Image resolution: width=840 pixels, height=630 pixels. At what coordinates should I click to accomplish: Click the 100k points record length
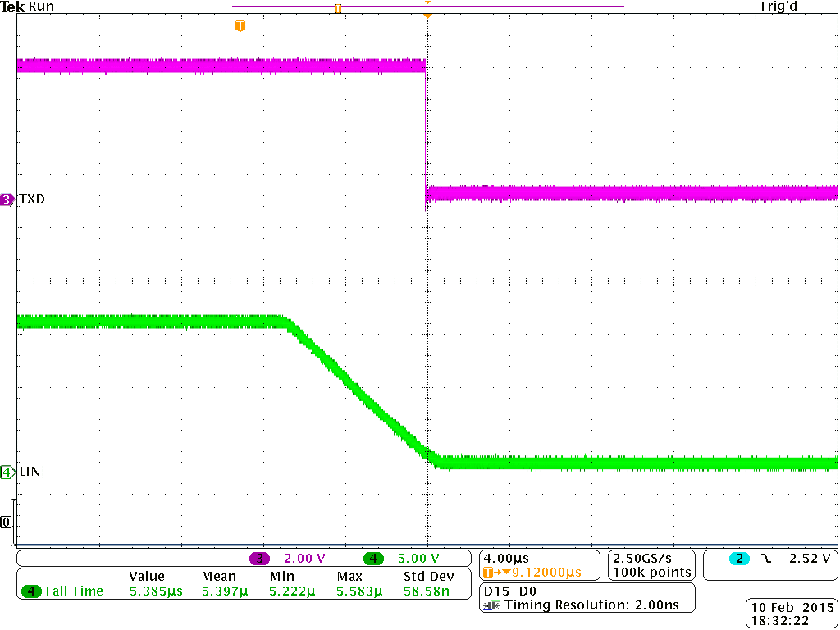(651, 572)
